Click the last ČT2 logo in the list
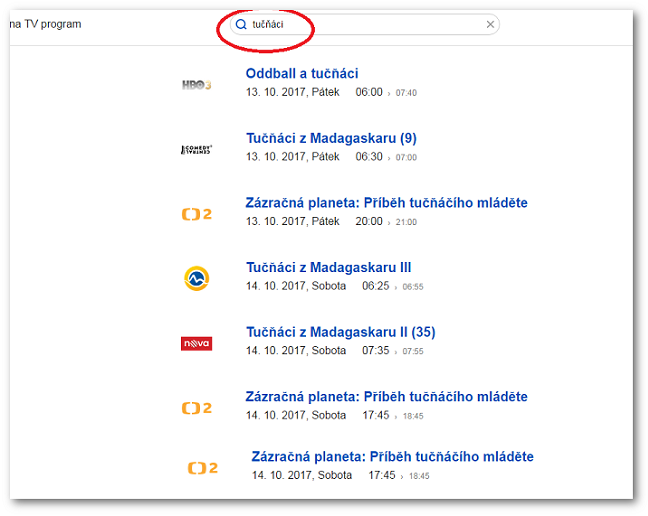Image resolution: width=648 pixels, height=516 pixels. (202, 468)
